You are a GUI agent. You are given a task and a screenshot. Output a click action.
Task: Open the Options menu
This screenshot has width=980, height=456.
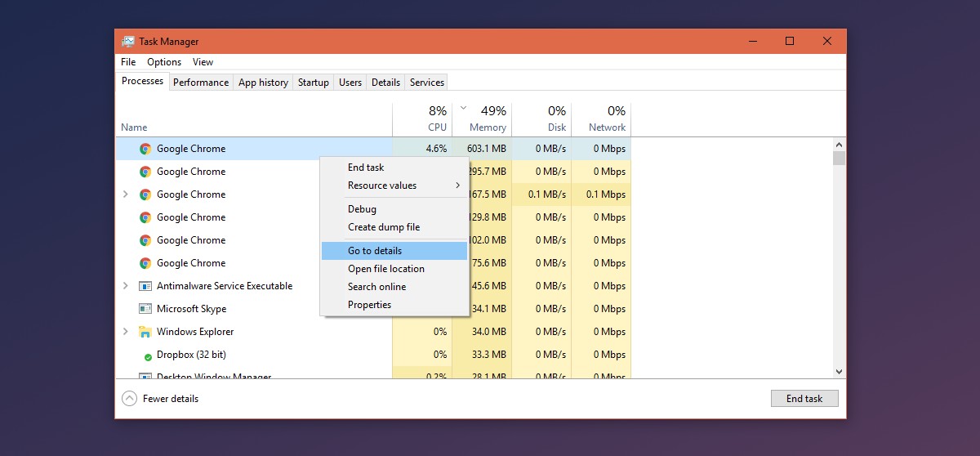coord(164,62)
